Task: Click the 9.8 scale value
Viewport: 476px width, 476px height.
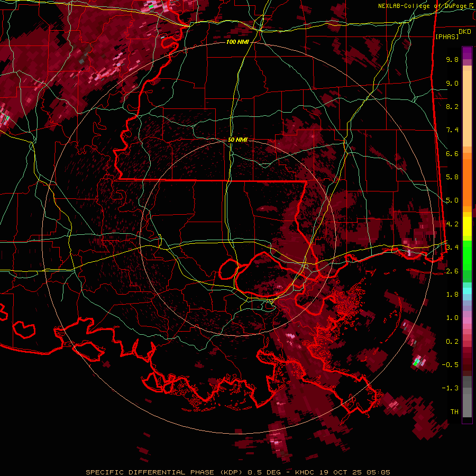Action: click(x=452, y=59)
